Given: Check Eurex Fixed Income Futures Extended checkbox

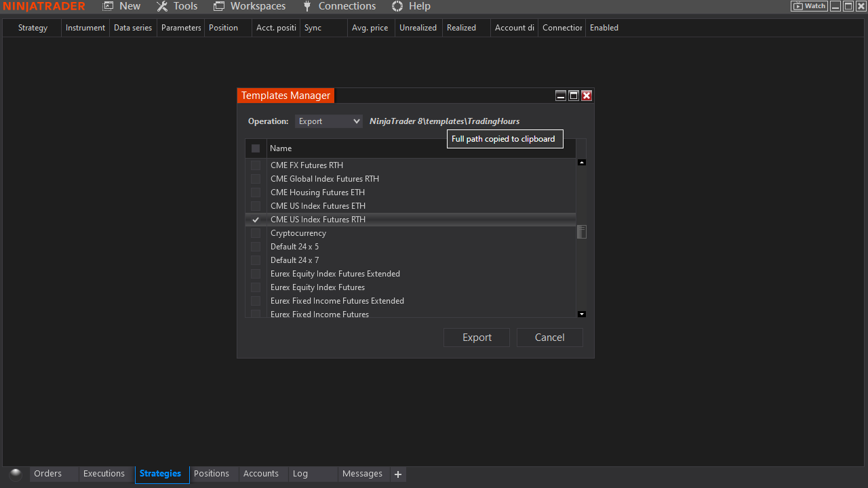Looking at the screenshot, I should [256, 301].
